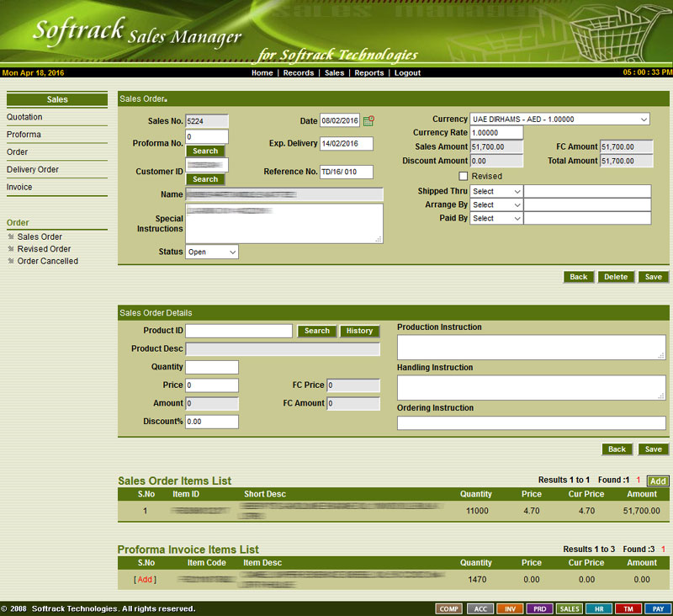Image resolution: width=673 pixels, height=616 pixels.
Task: Open the Shipped Thru select box
Action: coord(496,192)
